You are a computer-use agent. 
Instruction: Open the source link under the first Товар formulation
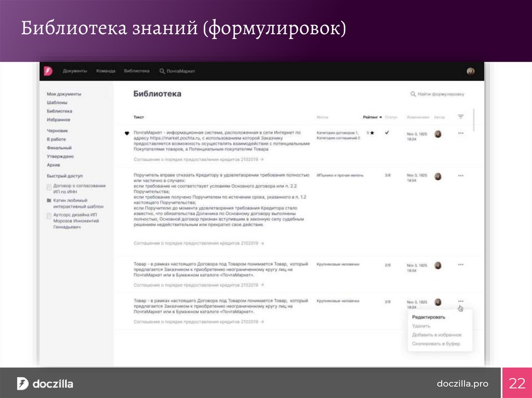(198, 285)
